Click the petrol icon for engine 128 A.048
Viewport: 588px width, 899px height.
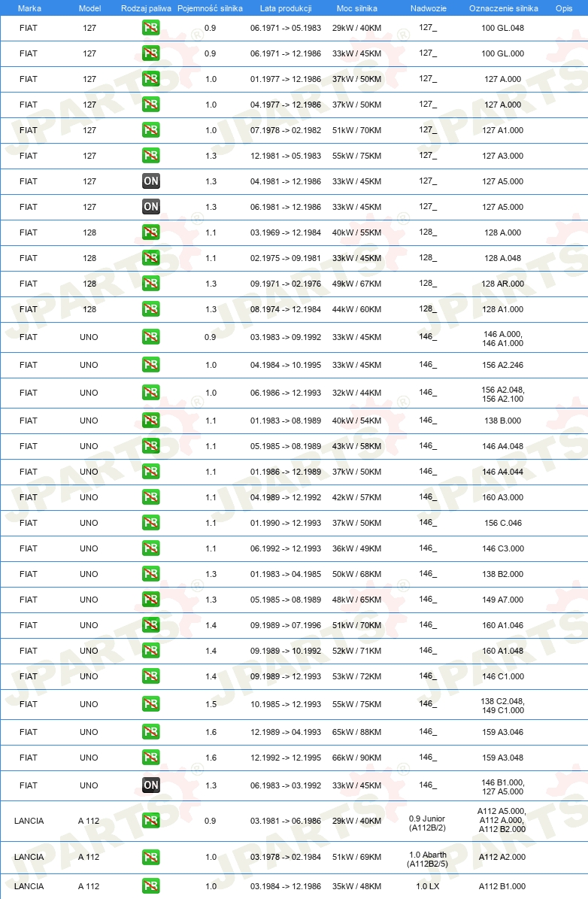click(150, 258)
